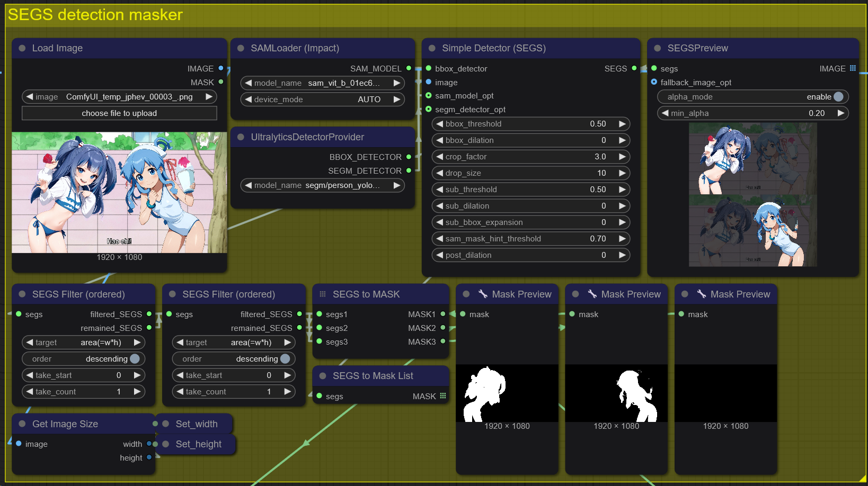Click the BBOX_DETECTOR output port
Screen dimensions: 868x486
point(409,157)
